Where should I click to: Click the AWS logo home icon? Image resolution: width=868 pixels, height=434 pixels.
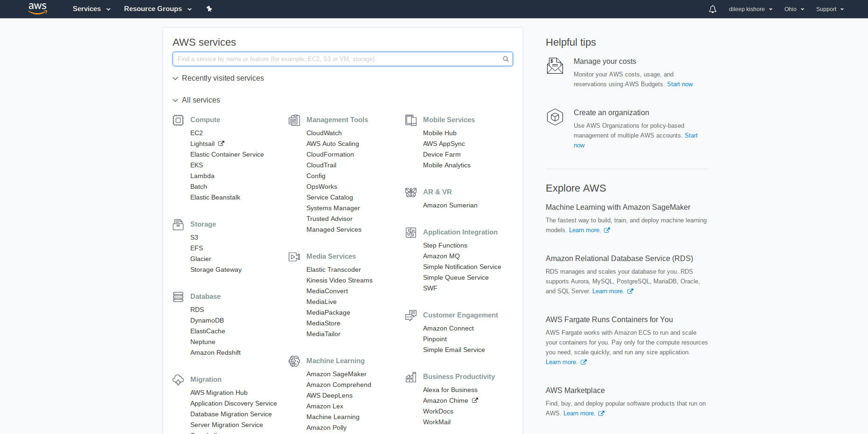click(38, 8)
